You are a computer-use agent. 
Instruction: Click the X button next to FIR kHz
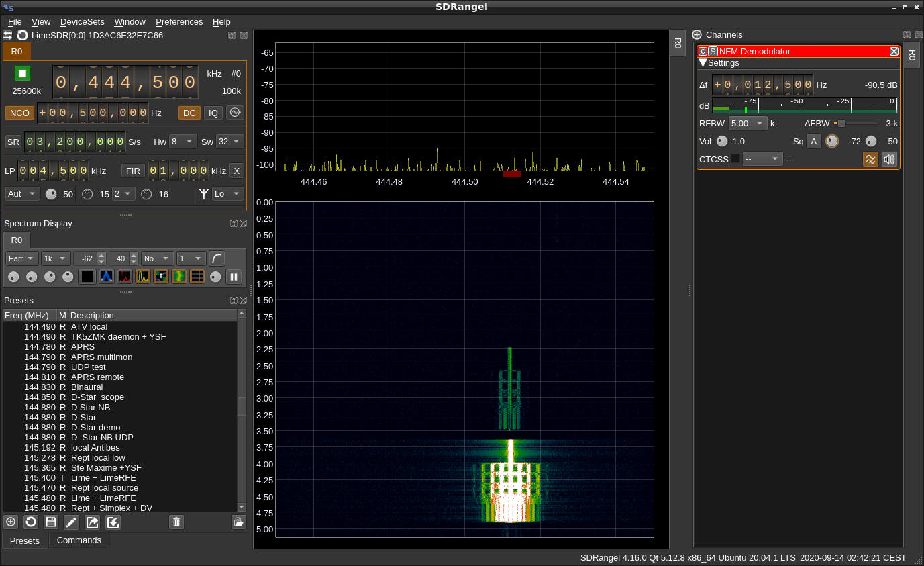pyautogui.click(x=236, y=171)
